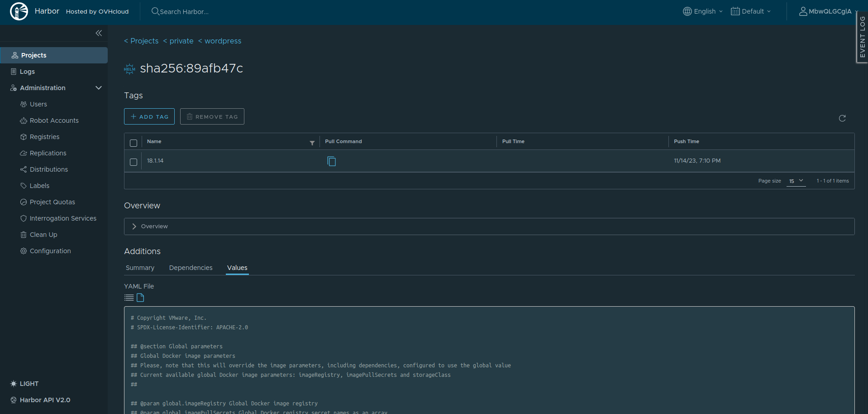
Task: Open the Summary tab
Action: (x=140, y=268)
